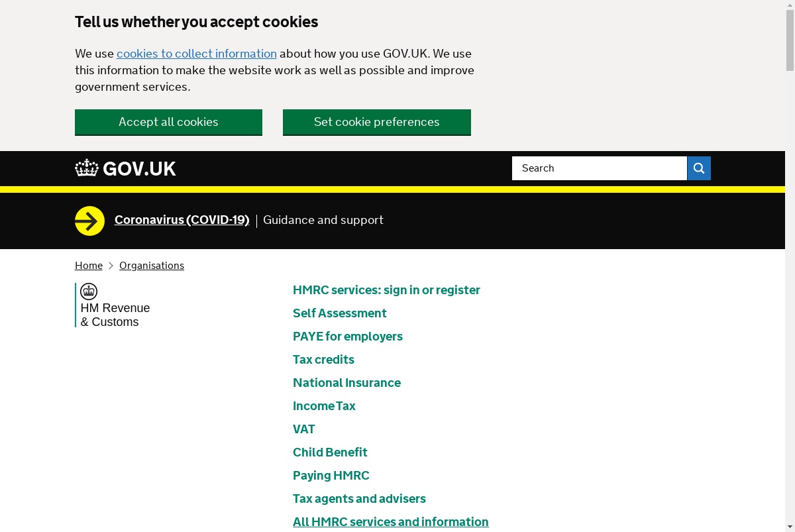Visit the National Insurance page

(x=346, y=383)
